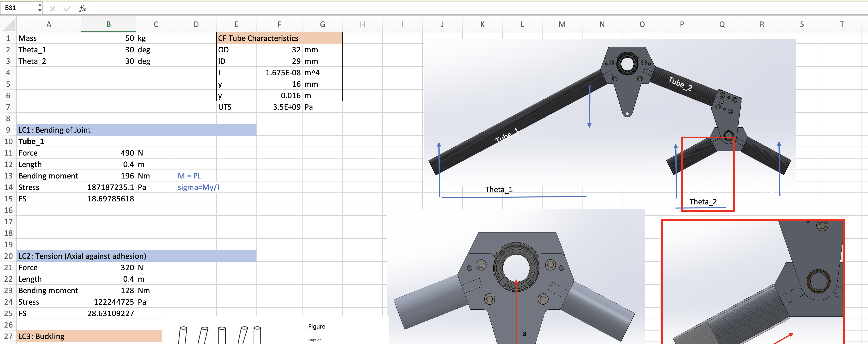This screenshot has width=868, height=344.
Task: Click the LC3: Buckling header cell
Action: 89,336
